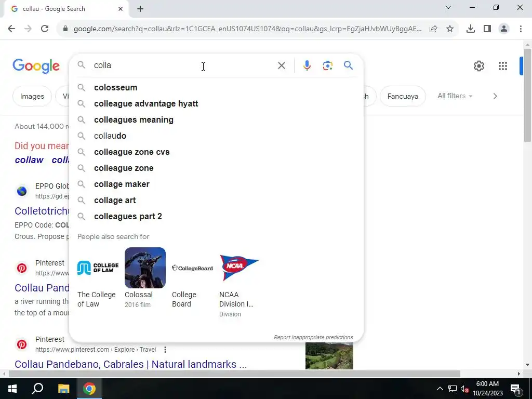Open the Colossal 2016 film thumbnail
The height and width of the screenshot is (399, 532).
pos(145,268)
